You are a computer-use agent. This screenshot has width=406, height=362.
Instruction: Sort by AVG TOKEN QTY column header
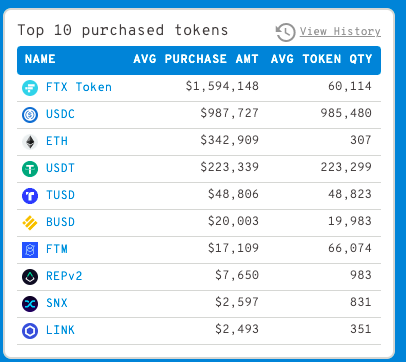pyautogui.click(x=321, y=59)
